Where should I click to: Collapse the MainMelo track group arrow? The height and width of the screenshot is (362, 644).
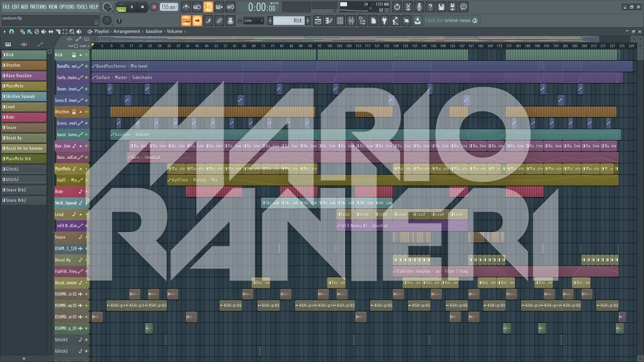pyautogui.click(x=80, y=169)
